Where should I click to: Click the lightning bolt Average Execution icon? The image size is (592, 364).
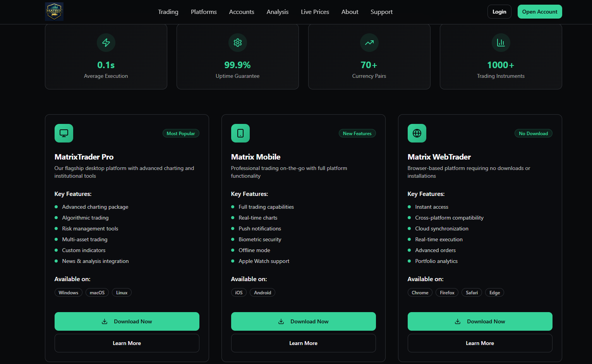106,43
